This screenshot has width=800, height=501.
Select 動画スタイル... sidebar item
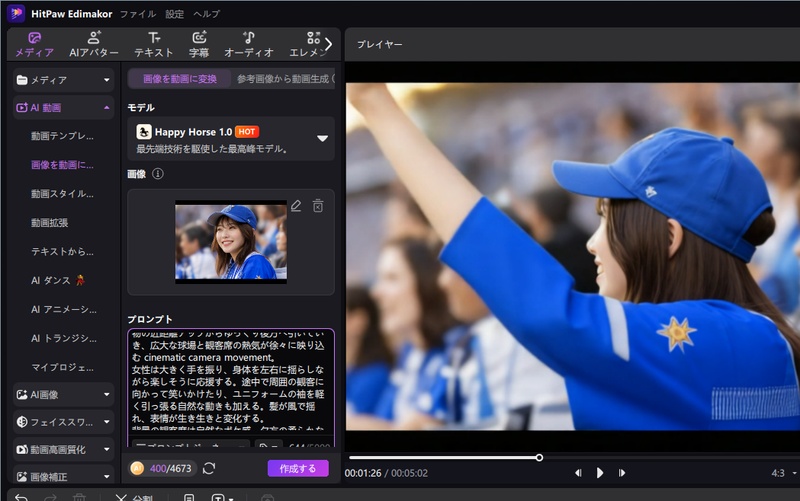(62, 194)
